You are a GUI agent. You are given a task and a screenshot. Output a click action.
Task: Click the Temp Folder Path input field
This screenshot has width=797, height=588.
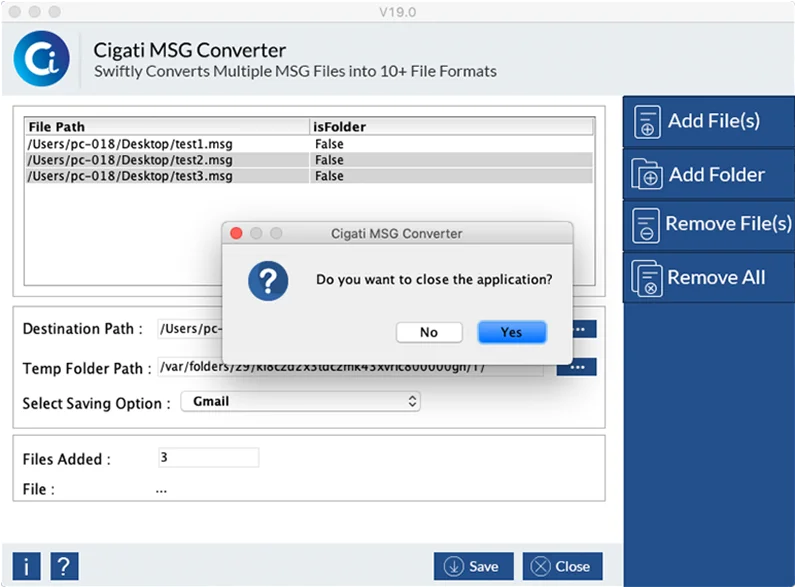350,367
